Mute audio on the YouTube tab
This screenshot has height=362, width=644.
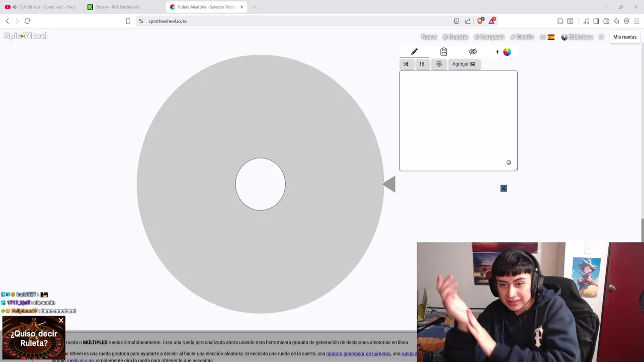(14, 7)
